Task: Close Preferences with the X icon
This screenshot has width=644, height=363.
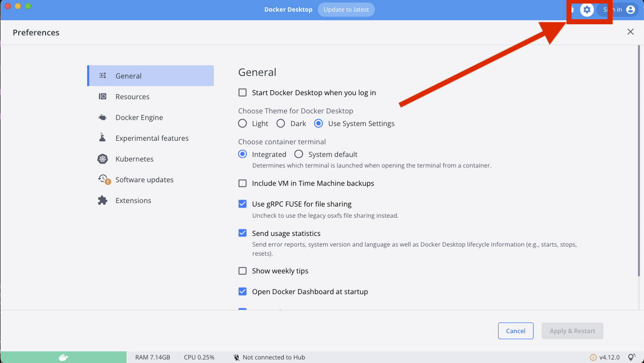Action: pos(630,32)
